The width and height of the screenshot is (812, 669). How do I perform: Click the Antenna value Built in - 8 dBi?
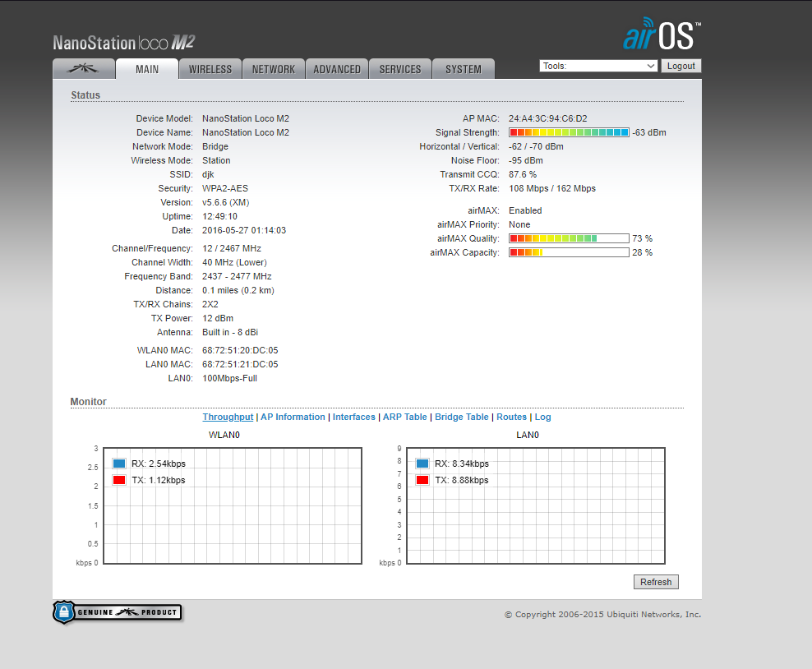coord(230,332)
